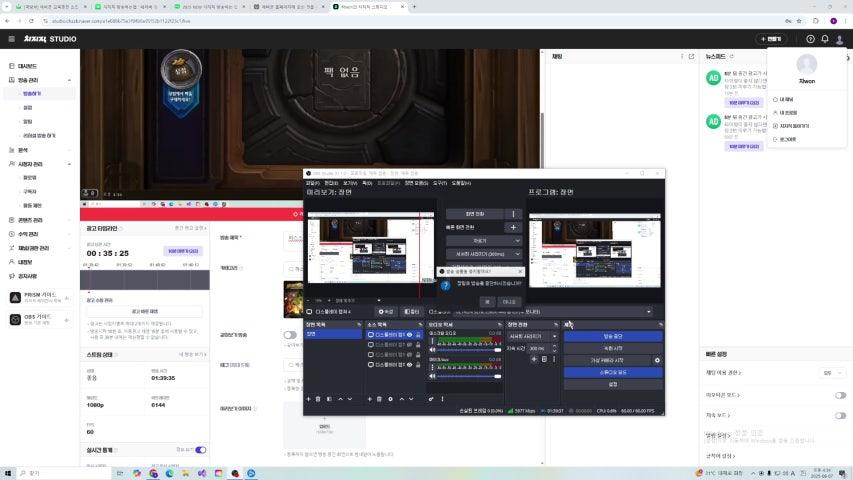Toggle 실시간 통계 switch
Screen dimensions: 853x480
click(x=201, y=450)
